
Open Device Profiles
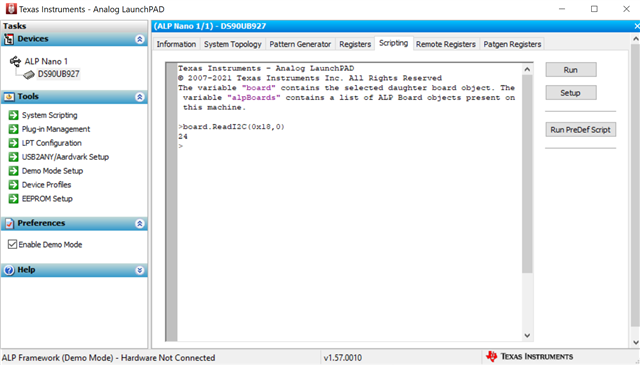47,185
